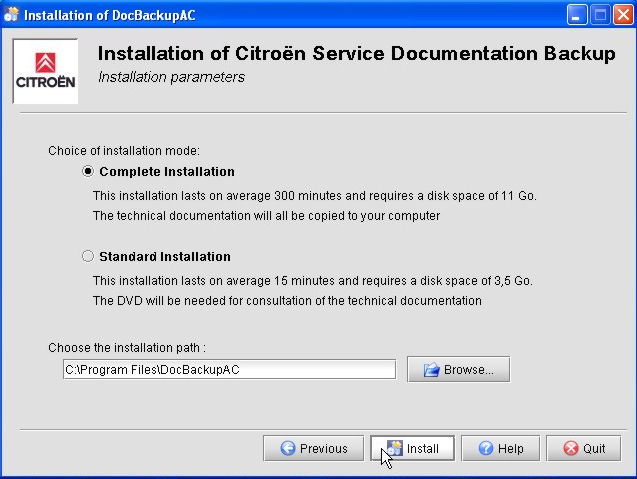The width and height of the screenshot is (637, 479).
Task: Click the Citroën logo image
Action: 45,71
